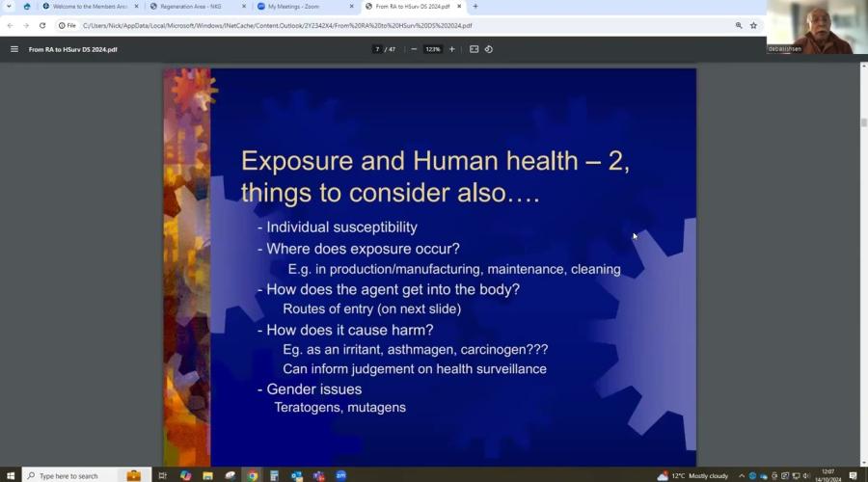Screen dimensions: 868x482
Task: Click the network tray icon
Action: [x=796, y=476]
